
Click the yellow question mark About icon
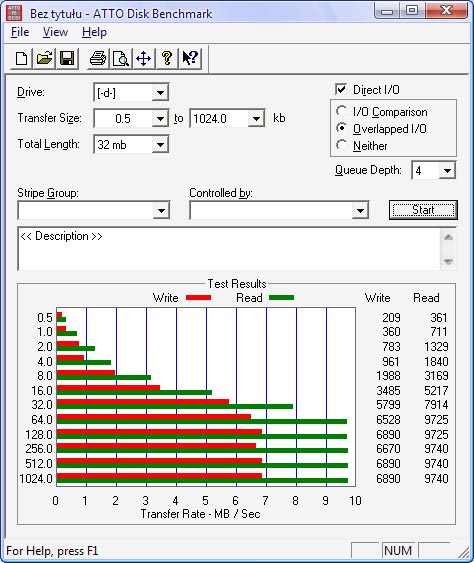tap(166, 58)
